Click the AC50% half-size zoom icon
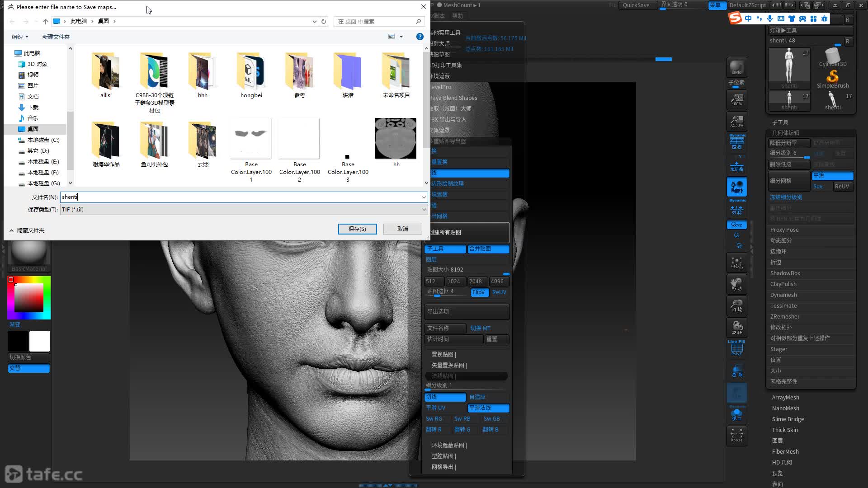868x488 pixels. pyautogui.click(x=736, y=121)
